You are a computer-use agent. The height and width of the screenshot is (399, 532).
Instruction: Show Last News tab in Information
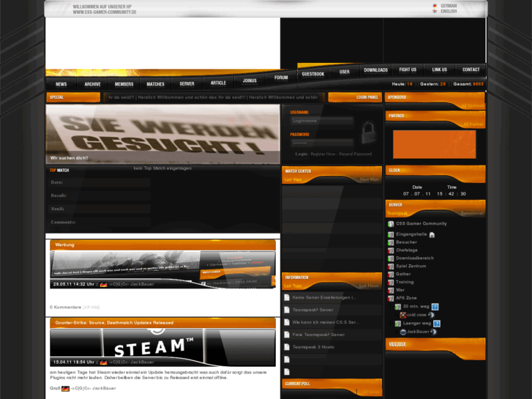click(369, 286)
